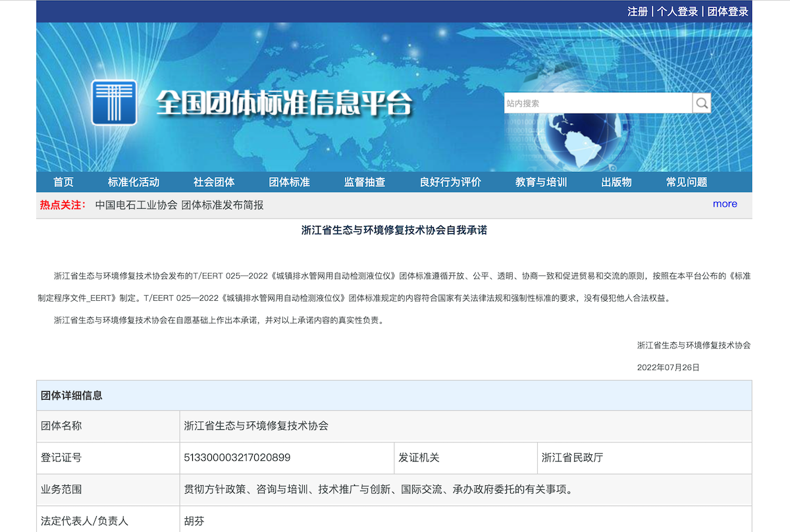Click the 法定代表人/负责人 label cell
The height and width of the screenshot is (532, 790).
(108, 520)
